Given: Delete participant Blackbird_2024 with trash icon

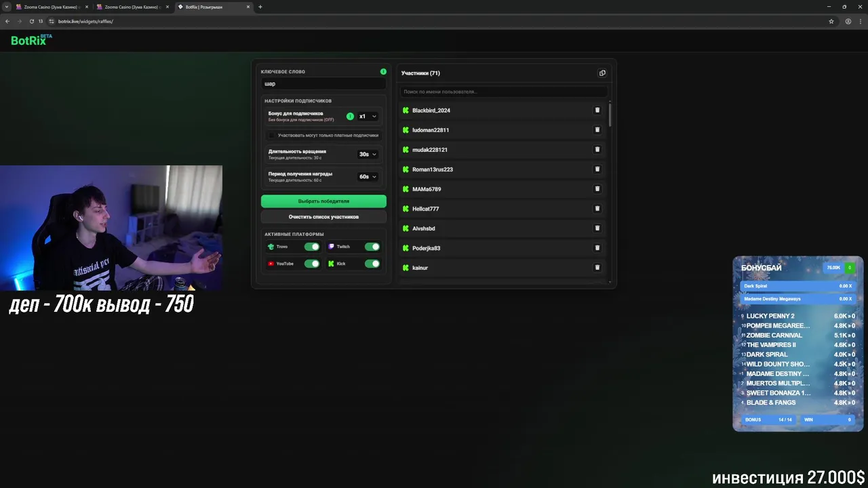Looking at the screenshot, I should tap(597, 110).
